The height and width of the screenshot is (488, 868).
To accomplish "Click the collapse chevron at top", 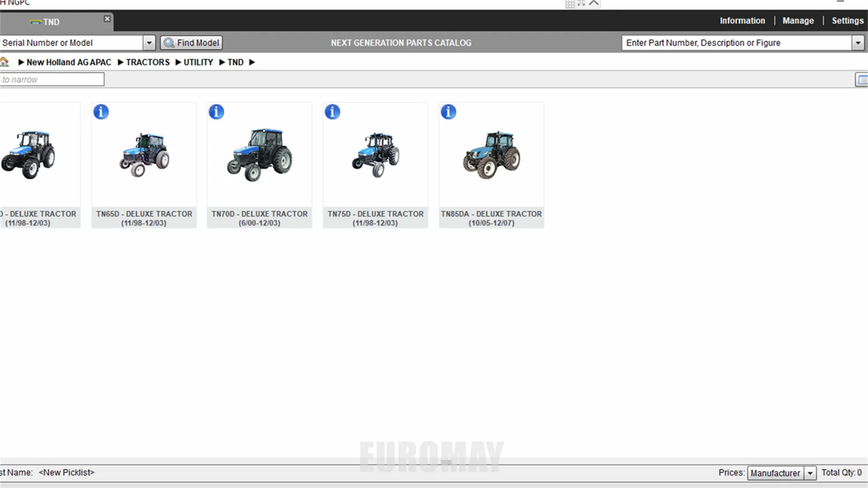I will (x=594, y=3).
